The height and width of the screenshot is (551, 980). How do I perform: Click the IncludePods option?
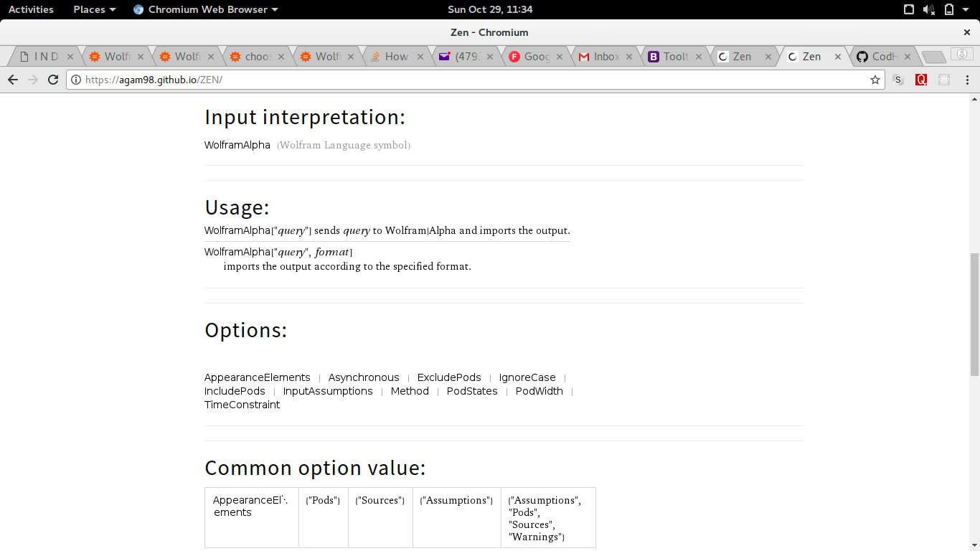[x=235, y=391]
